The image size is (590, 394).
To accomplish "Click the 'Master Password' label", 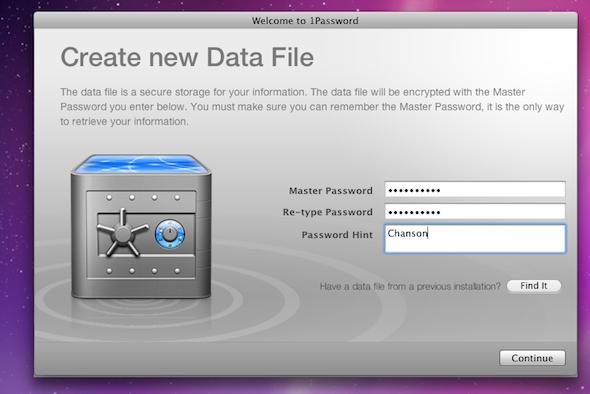I will 331,191.
